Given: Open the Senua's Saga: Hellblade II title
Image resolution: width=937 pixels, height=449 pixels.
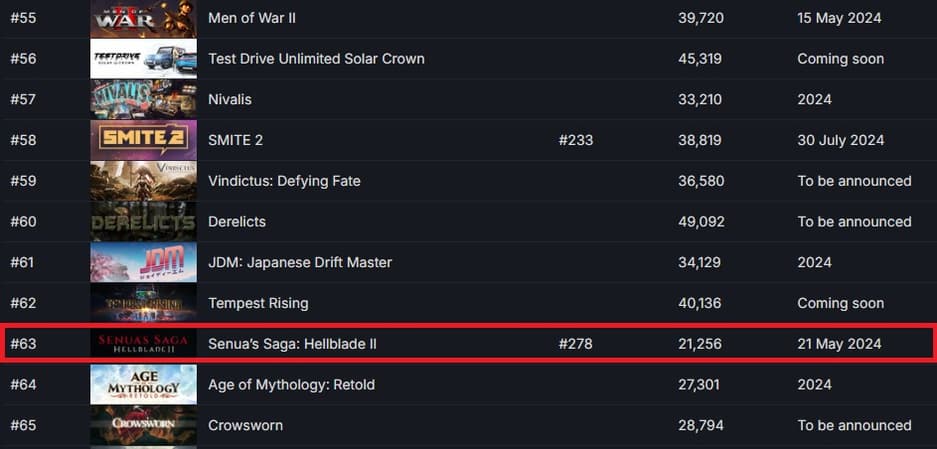Looking at the screenshot, I should pos(292,344).
